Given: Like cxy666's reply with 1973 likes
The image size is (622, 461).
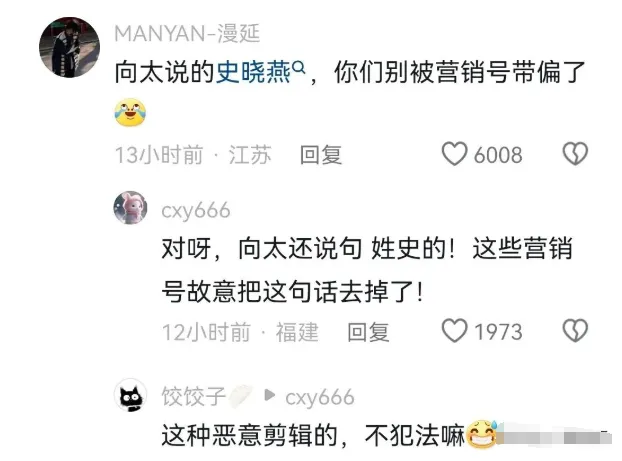Looking at the screenshot, I should click(x=455, y=331).
